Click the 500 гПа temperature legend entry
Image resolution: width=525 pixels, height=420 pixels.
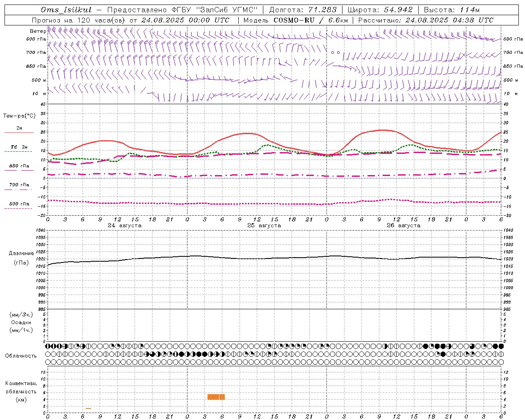point(19,204)
